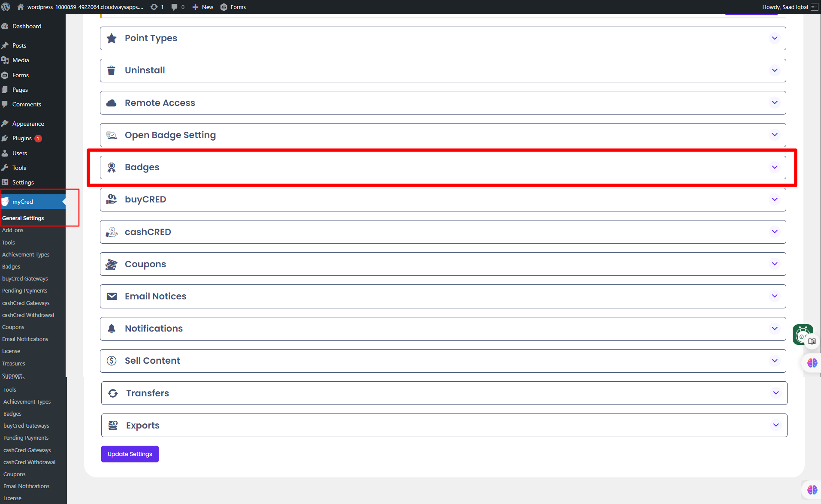Open the green floating assistant widget
This screenshot has width=821, height=504.
[x=802, y=334]
